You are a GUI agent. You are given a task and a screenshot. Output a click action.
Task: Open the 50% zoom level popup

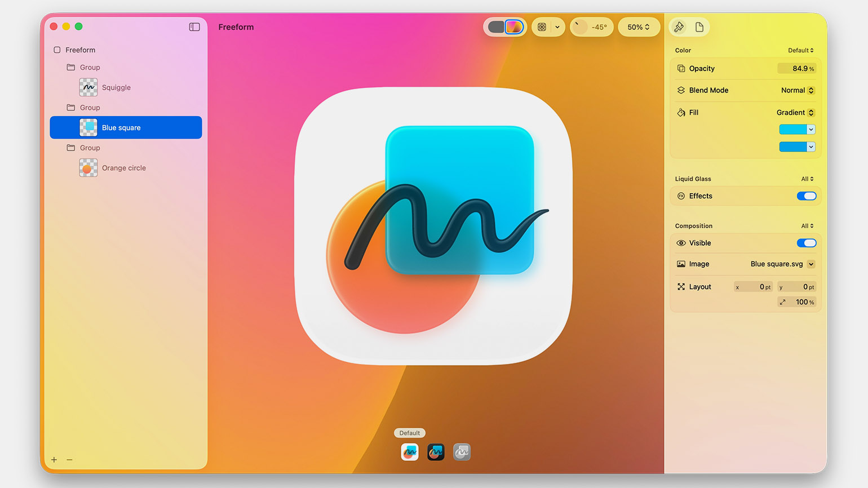(x=639, y=27)
